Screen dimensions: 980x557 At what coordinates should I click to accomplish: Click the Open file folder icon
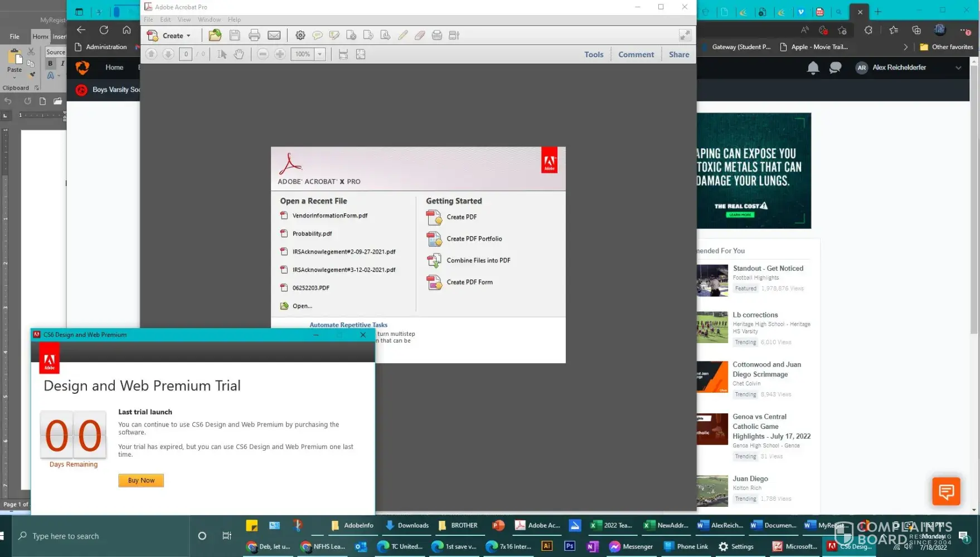(215, 36)
